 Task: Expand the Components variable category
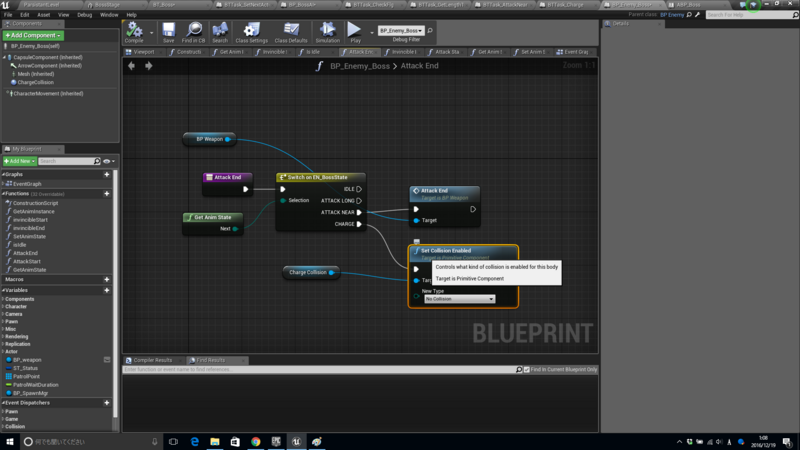[3, 299]
